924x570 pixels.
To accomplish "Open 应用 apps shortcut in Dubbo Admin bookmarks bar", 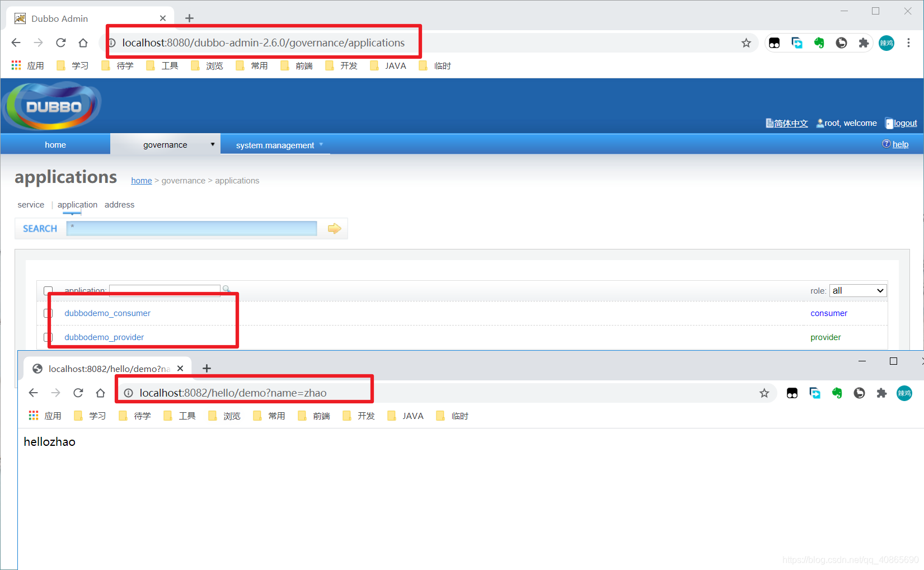I will point(28,65).
